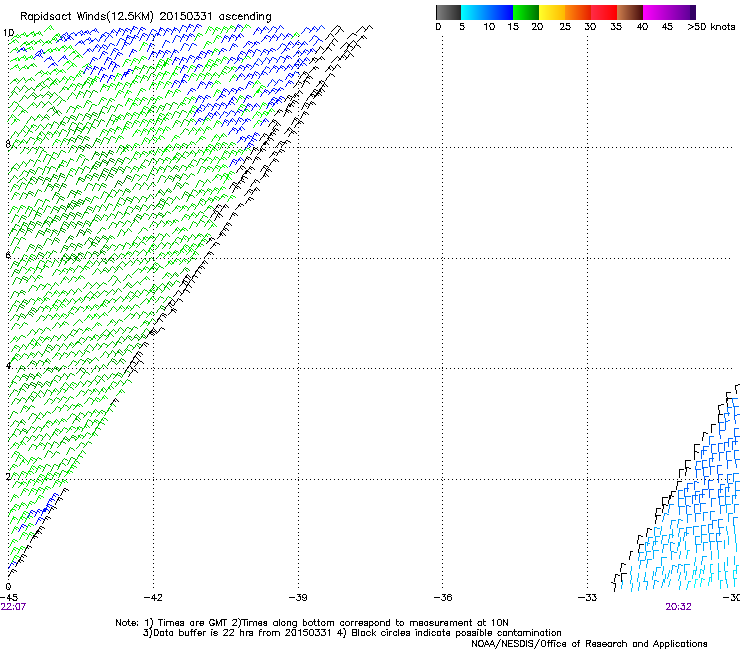Click the '35' label under the color bar
The height and width of the screenshot is (650, 740).
(616, 27)
